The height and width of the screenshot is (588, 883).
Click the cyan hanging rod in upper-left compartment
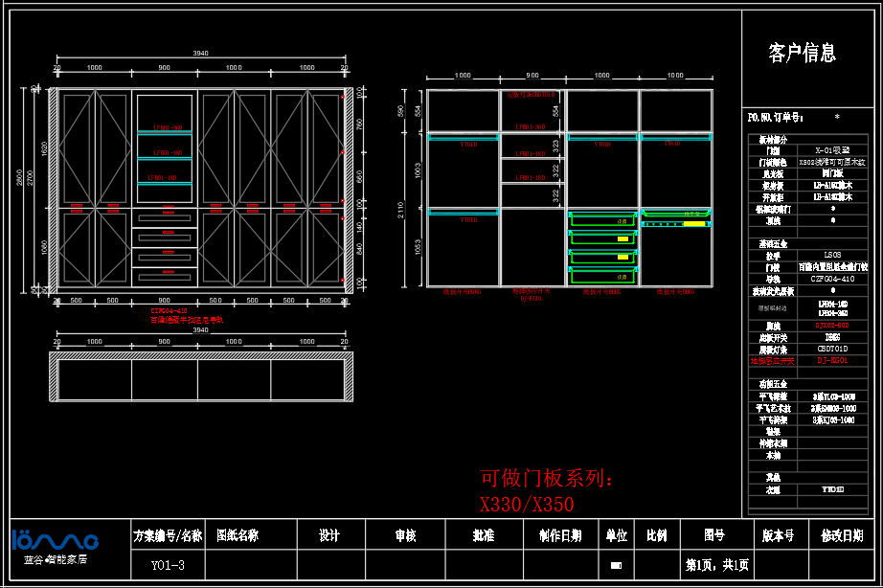coord(464,138)
